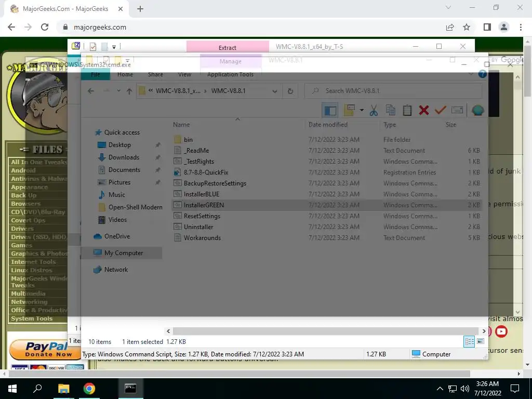The image size is (532, 399).
Task: Open Downloads in the navigation pane
Action: click(x=124, y=157)
